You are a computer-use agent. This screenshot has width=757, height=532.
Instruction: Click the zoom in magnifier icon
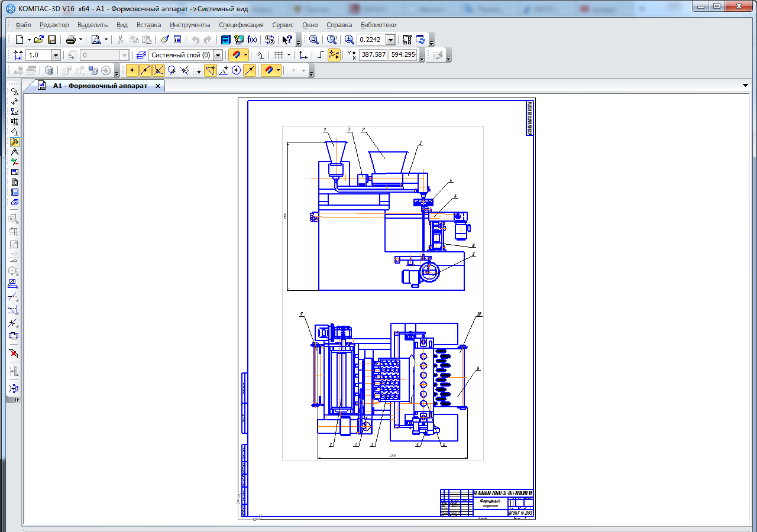click(350, 40)
